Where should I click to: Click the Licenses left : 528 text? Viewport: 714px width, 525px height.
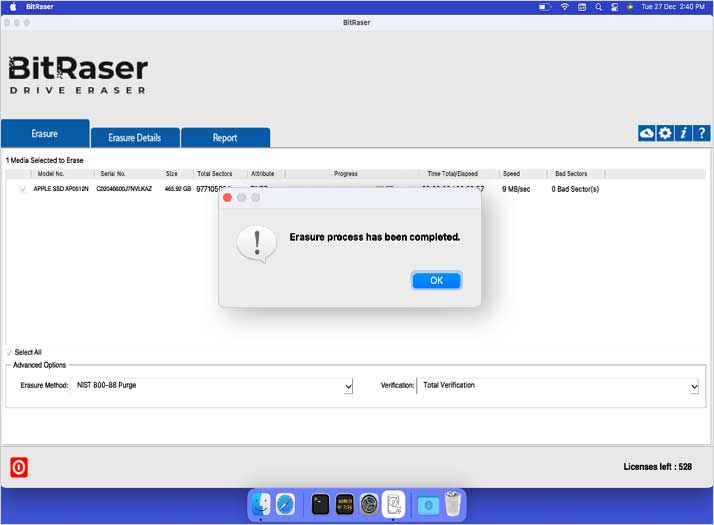658,467
